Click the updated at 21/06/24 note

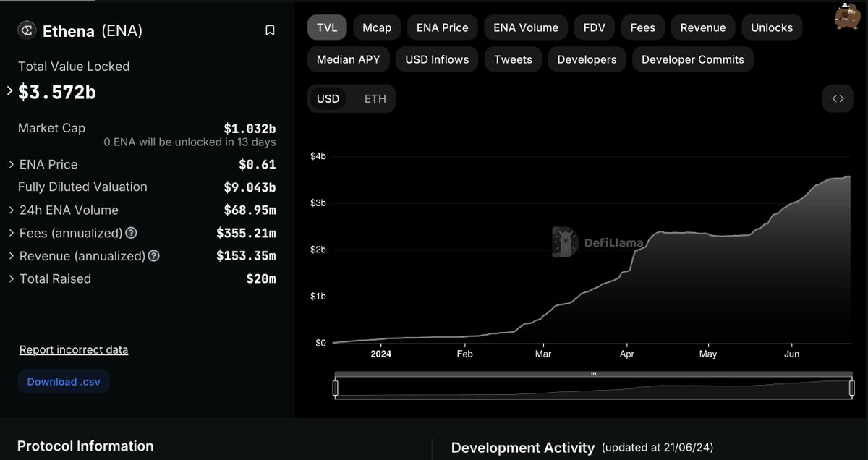[657, 448]
